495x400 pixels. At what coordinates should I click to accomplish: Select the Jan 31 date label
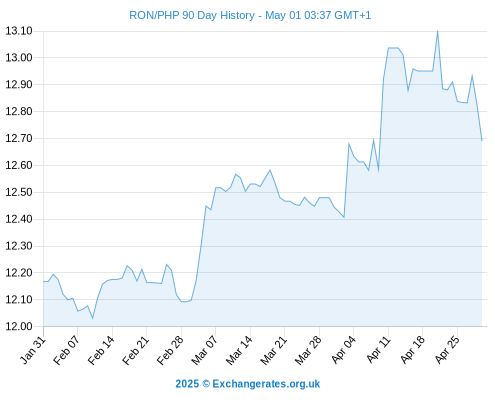point(33,350)
